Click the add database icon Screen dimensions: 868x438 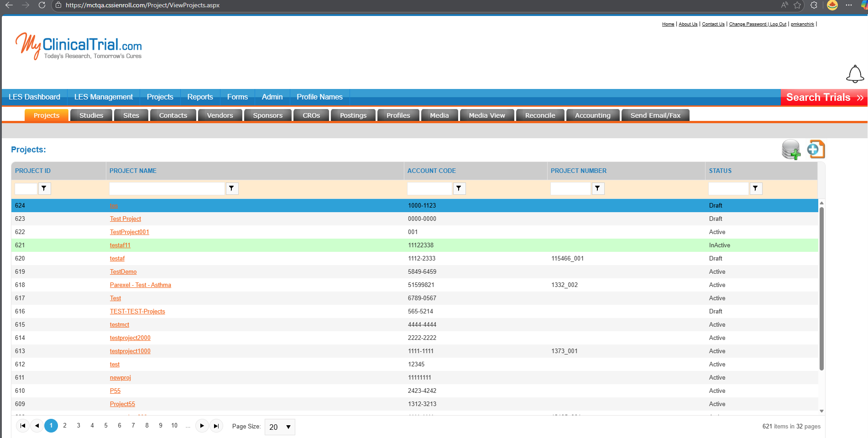pos(791,150)
